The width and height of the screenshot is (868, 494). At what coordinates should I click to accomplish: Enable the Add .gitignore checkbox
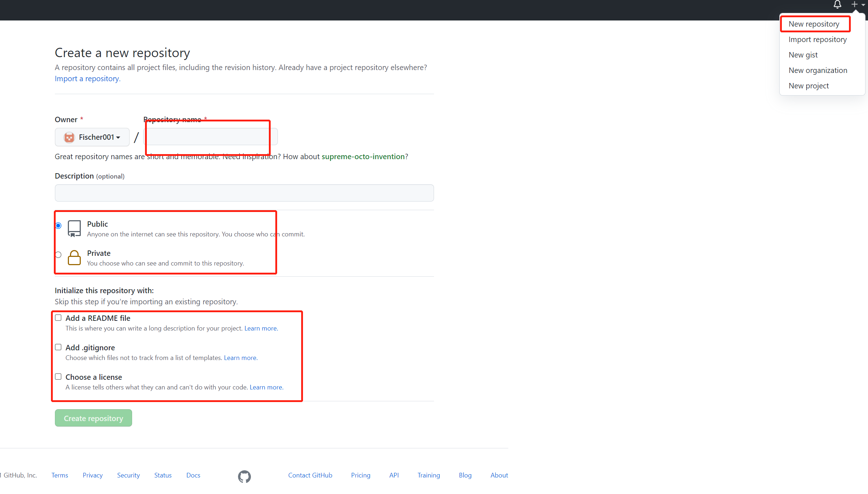point(58,347)
